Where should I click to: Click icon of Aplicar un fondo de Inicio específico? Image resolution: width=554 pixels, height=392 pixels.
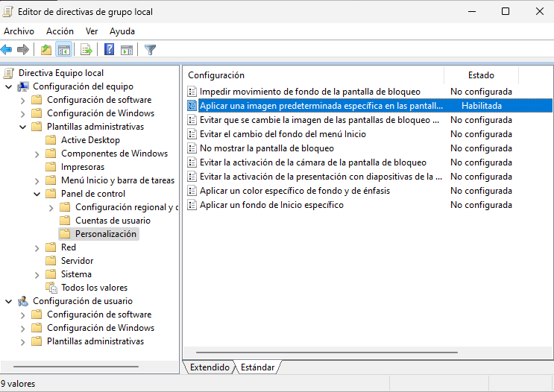[x=192, y=205]
